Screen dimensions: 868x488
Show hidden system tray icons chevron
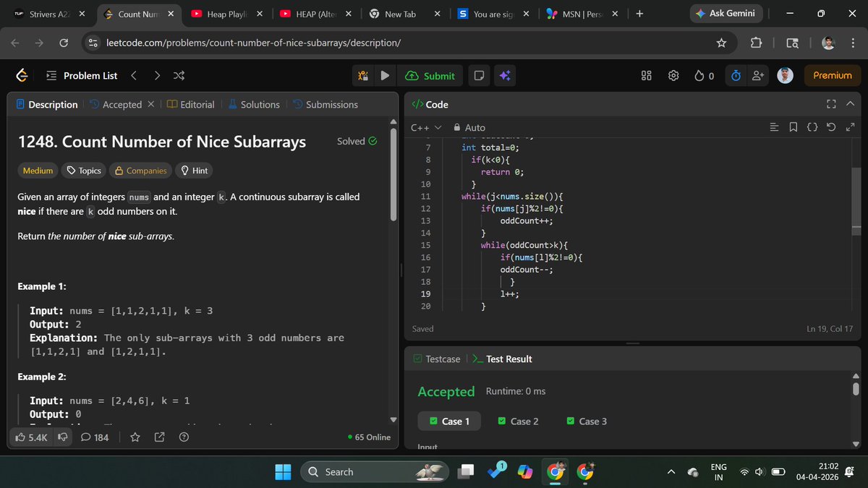pyautogui.click(x=671, y=471)
